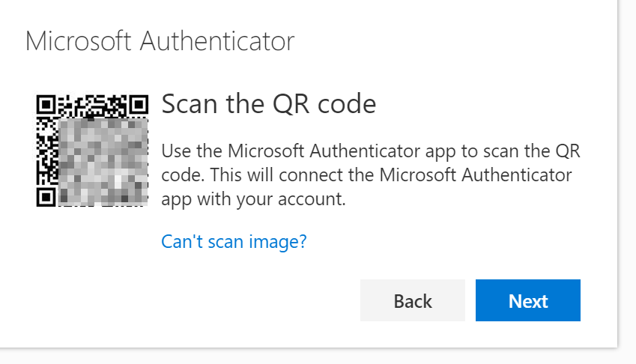Screen dimensions: 636x364
Task: Click the word "Scan" in the heading
Action: pyautogui.click(x=190, y=105)
